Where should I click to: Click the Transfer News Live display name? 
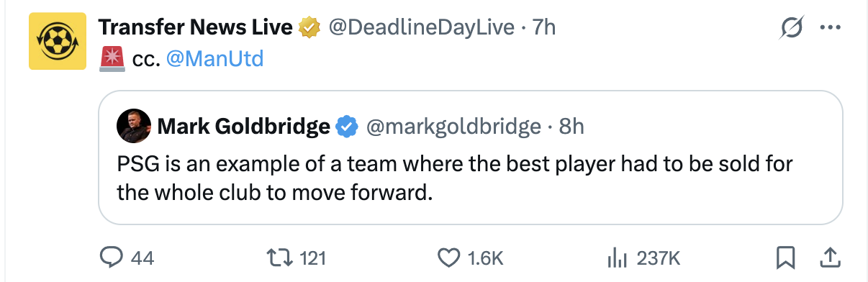[195, 27]
